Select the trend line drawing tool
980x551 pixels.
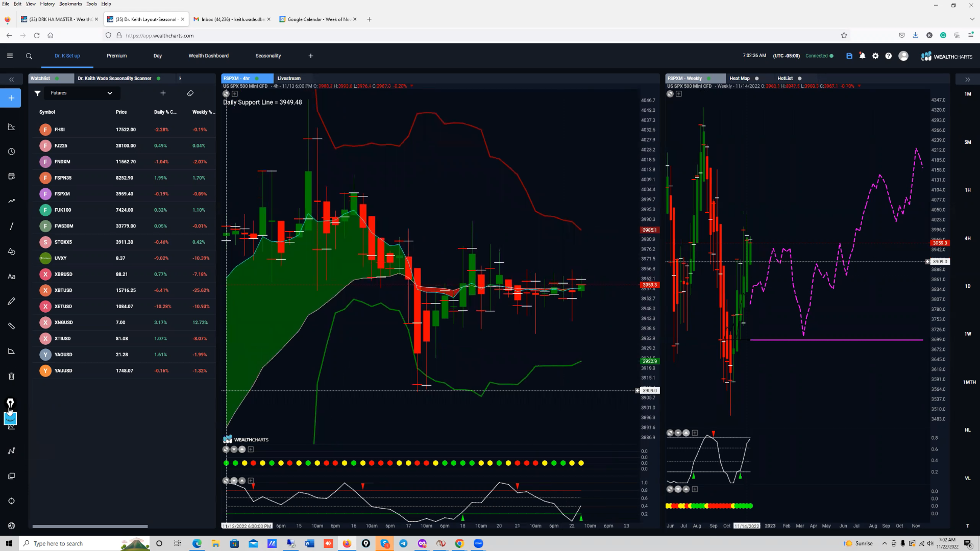pyautogui.click(x=11, y=226)
